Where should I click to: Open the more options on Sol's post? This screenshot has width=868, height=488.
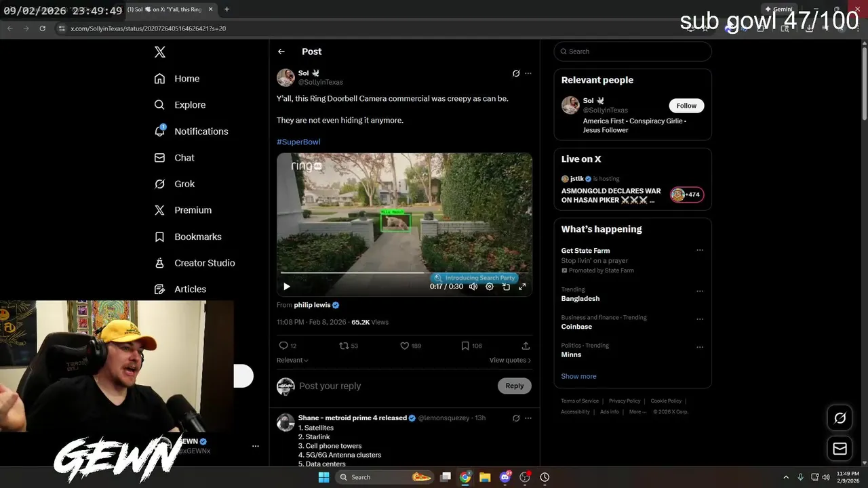[528, 73]
